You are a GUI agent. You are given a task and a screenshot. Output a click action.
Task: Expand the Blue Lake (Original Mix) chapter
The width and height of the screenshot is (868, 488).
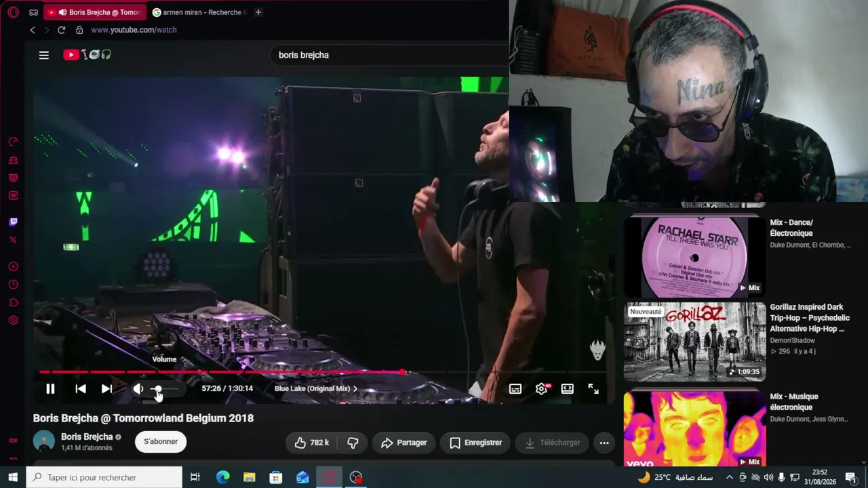tap(316, 388)
